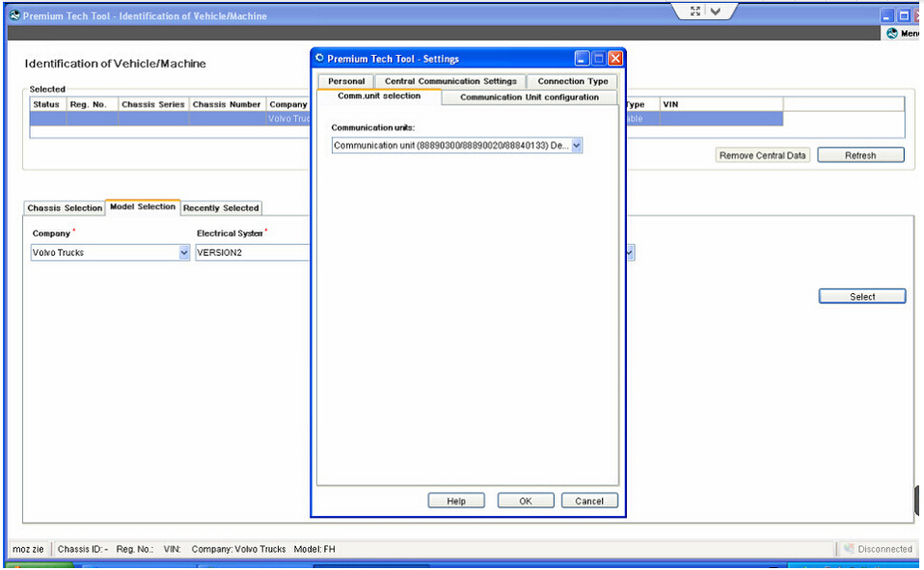Switch to Model Selection tab
The image size is (924, 570).
tap(143, 207)
